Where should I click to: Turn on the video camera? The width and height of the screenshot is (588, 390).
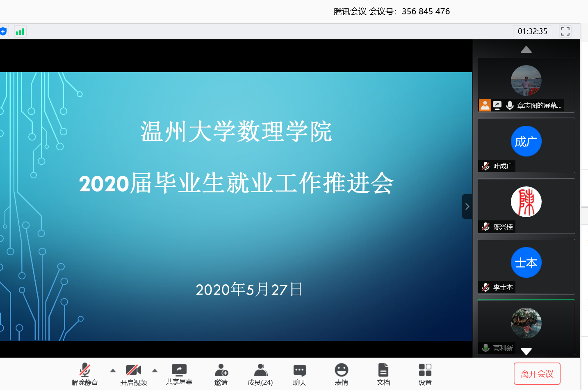point(133,371)
